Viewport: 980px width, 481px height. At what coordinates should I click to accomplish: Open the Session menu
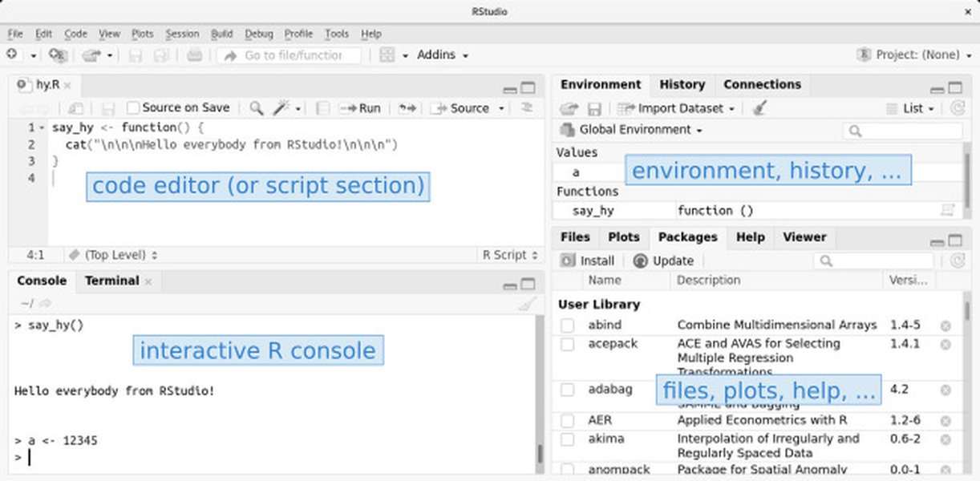183,34
